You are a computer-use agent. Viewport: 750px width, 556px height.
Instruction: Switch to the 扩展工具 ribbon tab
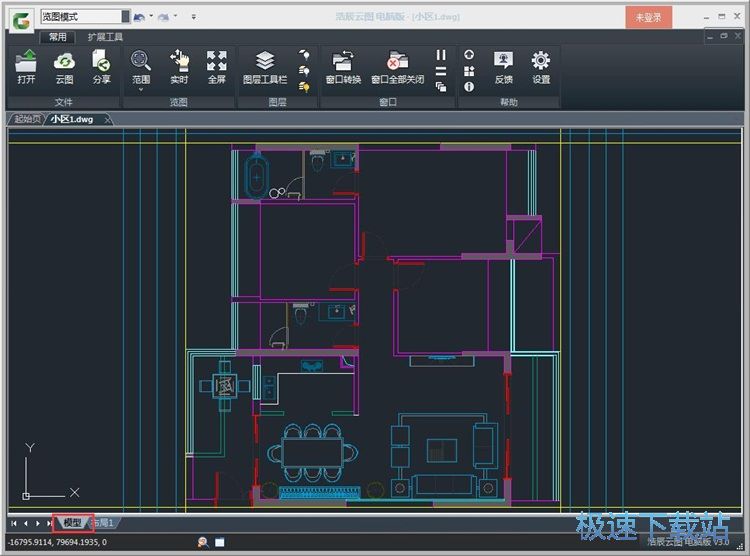point(105,36)
